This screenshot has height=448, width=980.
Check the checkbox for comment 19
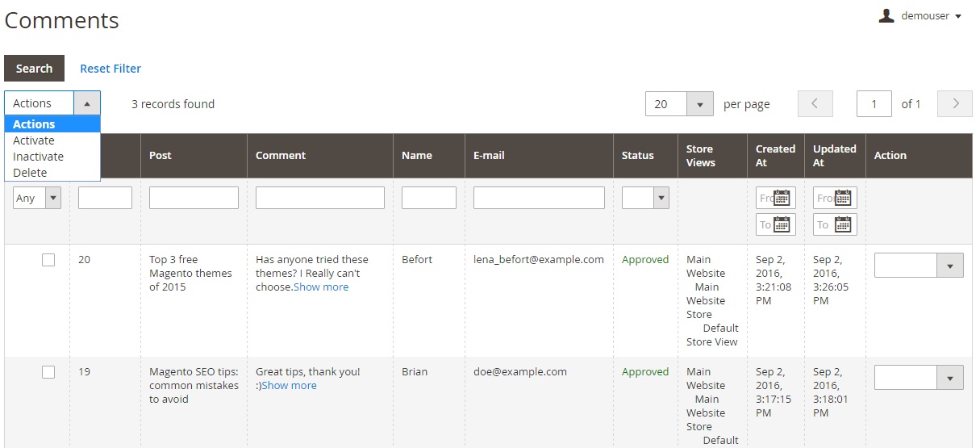pos(48,372)
